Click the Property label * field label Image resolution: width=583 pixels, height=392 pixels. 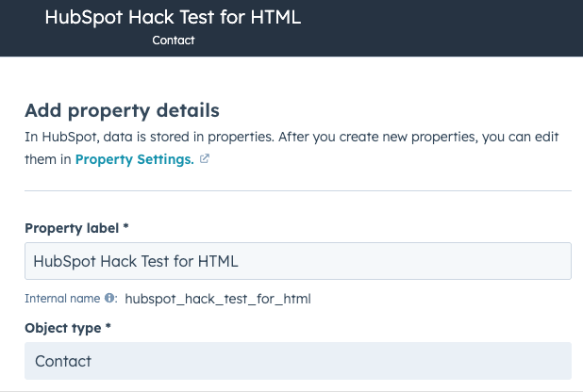[x=76, y=228]
